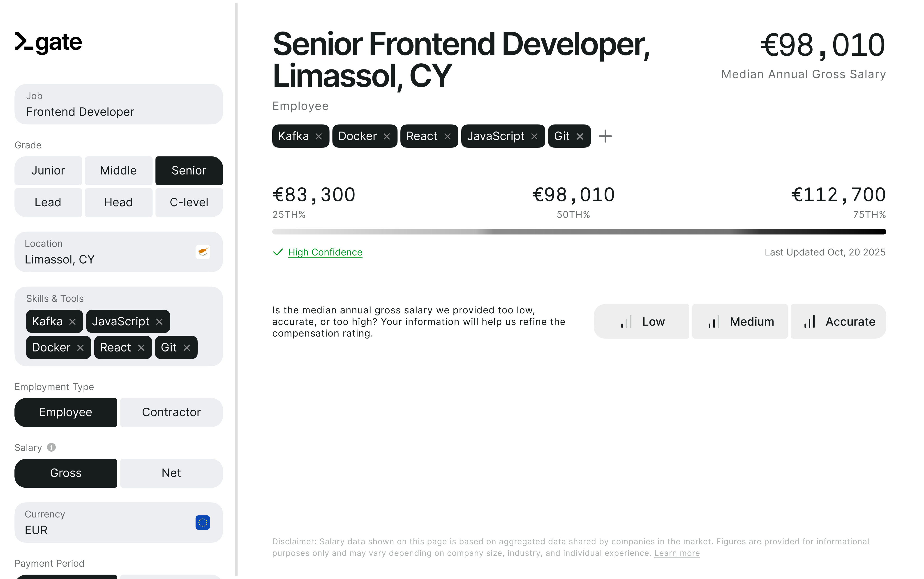This screenshot has height=579, width=924.
Task: Remove Docker tag in Skills & Tools sidebar
Action: point(81,348)
